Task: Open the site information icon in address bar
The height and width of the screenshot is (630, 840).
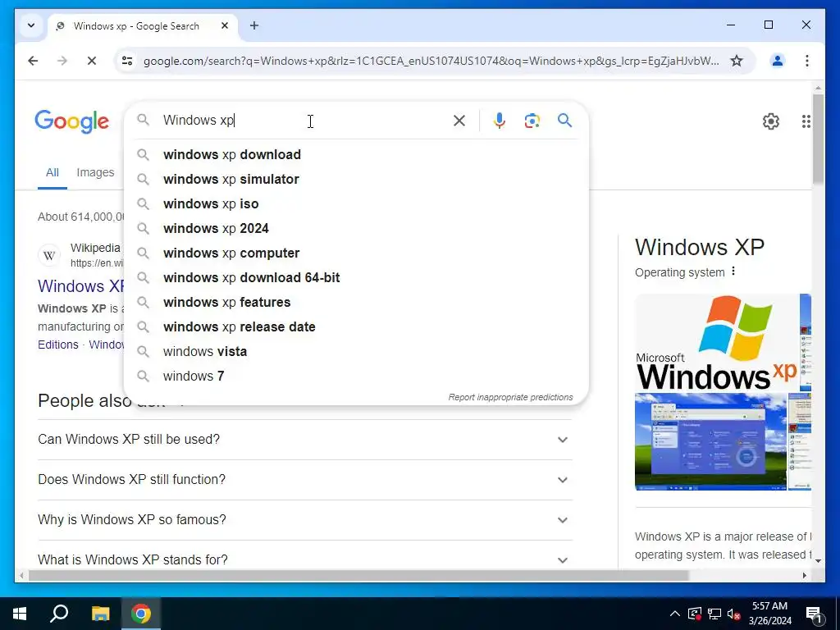Action: coord(127,61)
